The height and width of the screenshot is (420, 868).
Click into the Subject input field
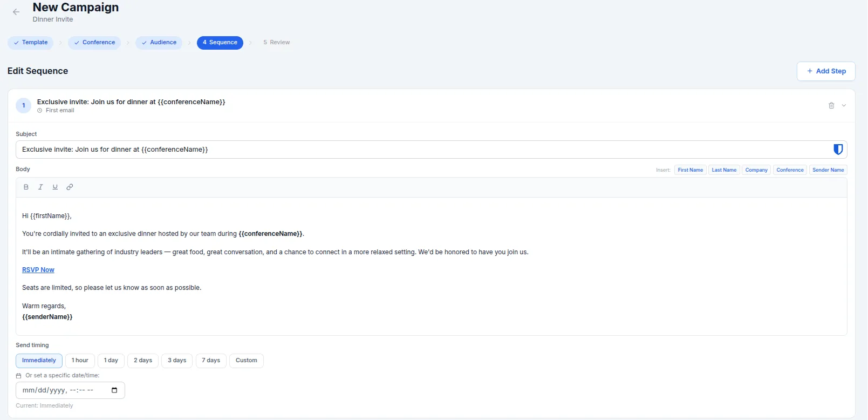(x=421, y=150)
